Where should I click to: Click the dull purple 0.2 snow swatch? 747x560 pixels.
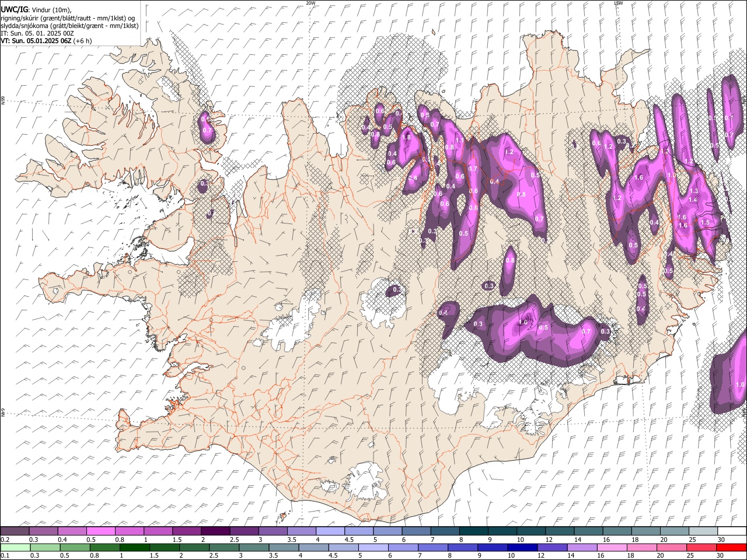tap(15, 531)
